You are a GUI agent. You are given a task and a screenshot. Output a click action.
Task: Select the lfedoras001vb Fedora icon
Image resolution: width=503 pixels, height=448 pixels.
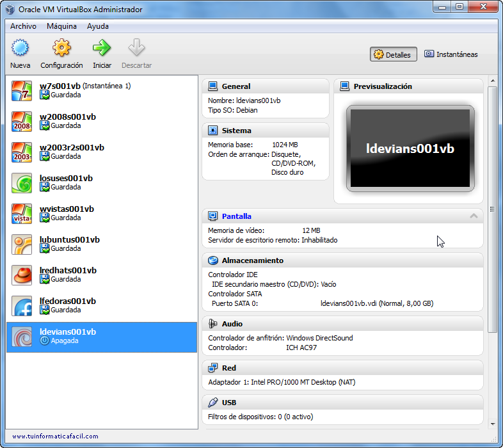(x=22, y=306)
